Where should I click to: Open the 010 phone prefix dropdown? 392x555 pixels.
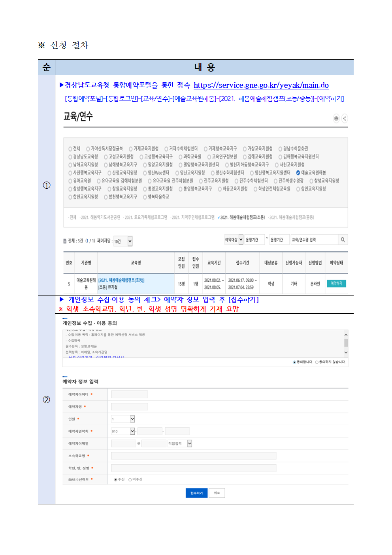pyautogui.click(x=123, y=431)
